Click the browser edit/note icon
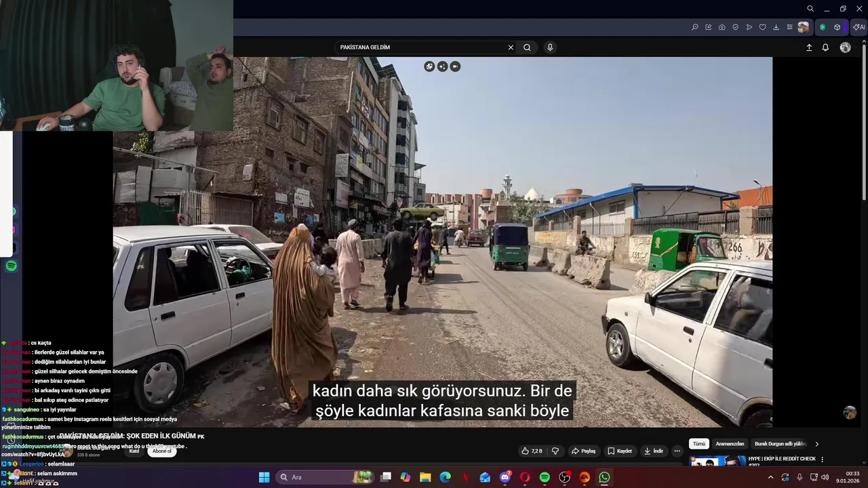Screen dimensions: 868x488 point(708,27)
